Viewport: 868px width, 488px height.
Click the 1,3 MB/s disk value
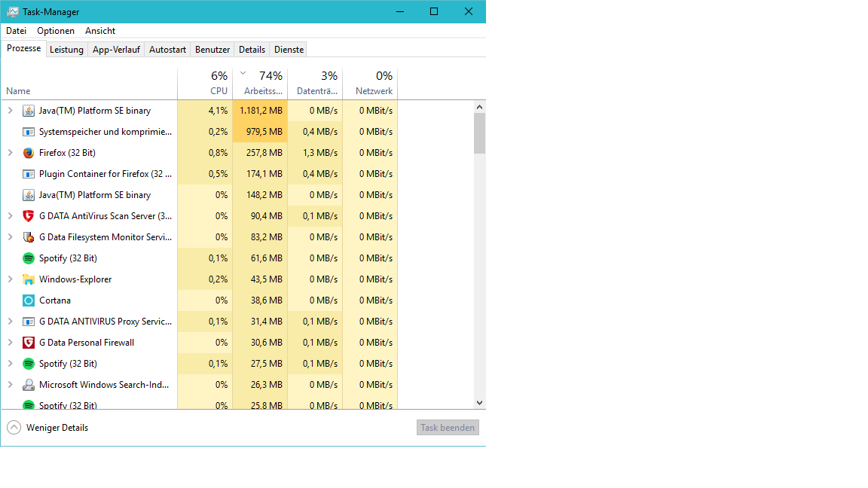tap(320, 153)
